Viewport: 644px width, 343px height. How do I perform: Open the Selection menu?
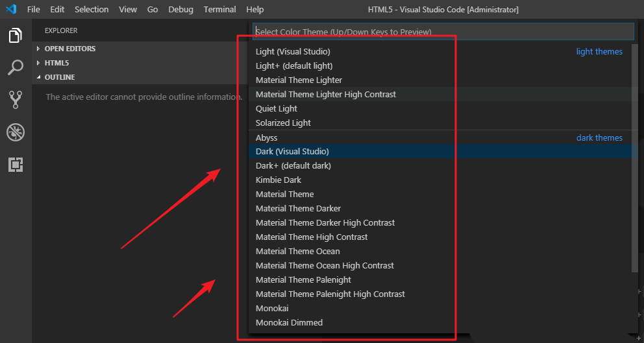point(92,9)
